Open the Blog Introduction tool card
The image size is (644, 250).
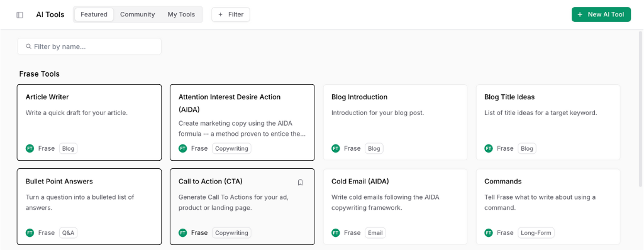pos(395,122)
